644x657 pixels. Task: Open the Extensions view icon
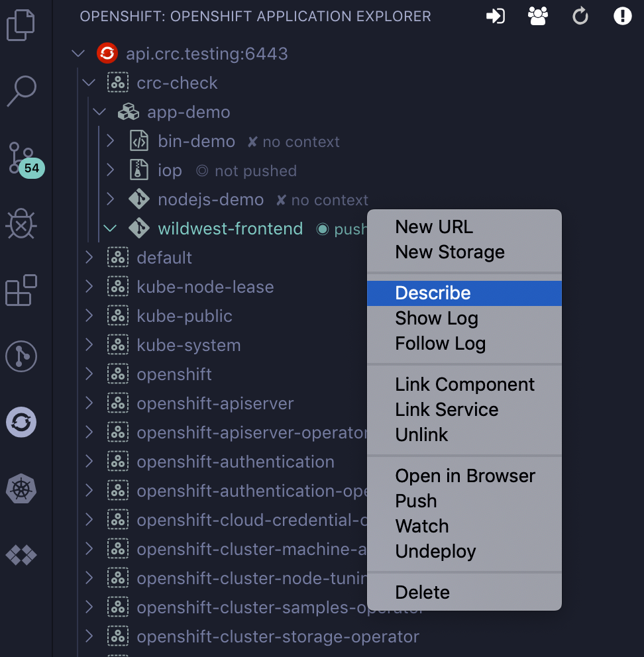21,290
